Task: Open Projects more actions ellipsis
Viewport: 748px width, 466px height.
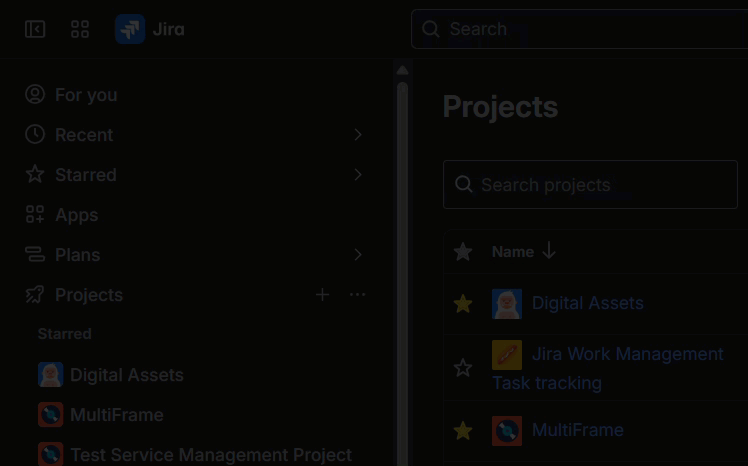Action: point(357,295)
